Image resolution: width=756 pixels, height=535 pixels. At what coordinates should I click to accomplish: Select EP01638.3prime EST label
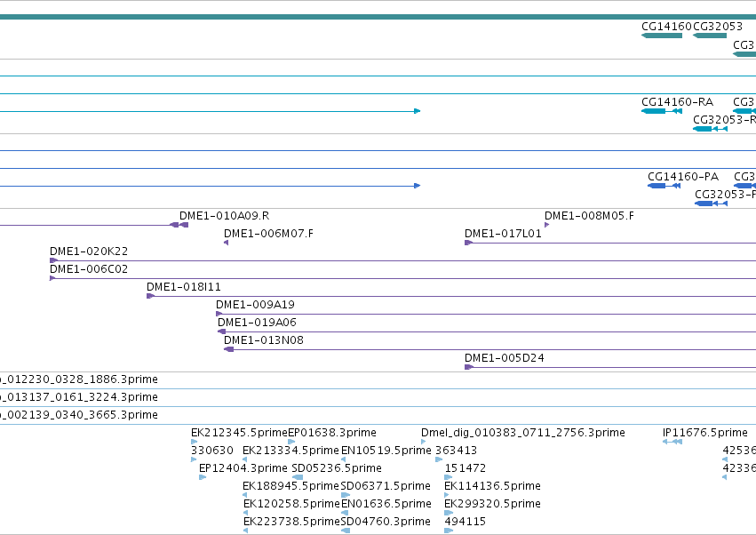point(331,433)
